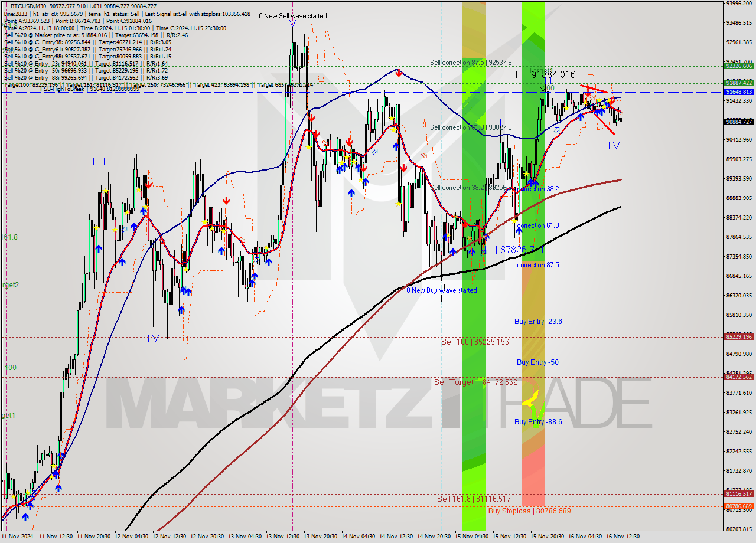Click the 'Buy Entry -50' label
756x543 pixels.
[x=537, y=362]
